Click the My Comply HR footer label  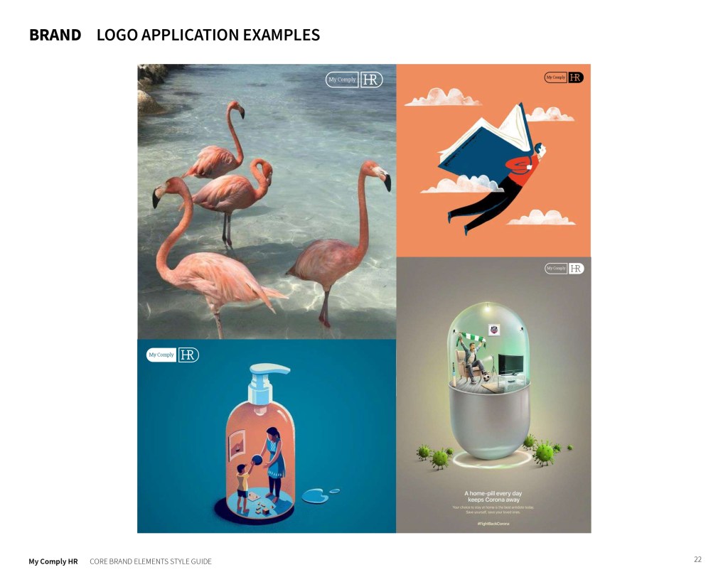[x=53, y=561]
